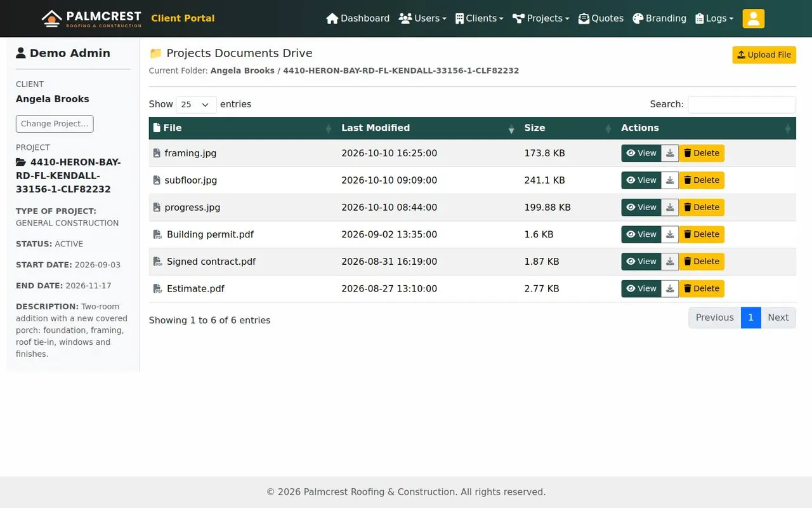Click the Search input field
Screen dimensions: 812x508
[x=742, y=104]
